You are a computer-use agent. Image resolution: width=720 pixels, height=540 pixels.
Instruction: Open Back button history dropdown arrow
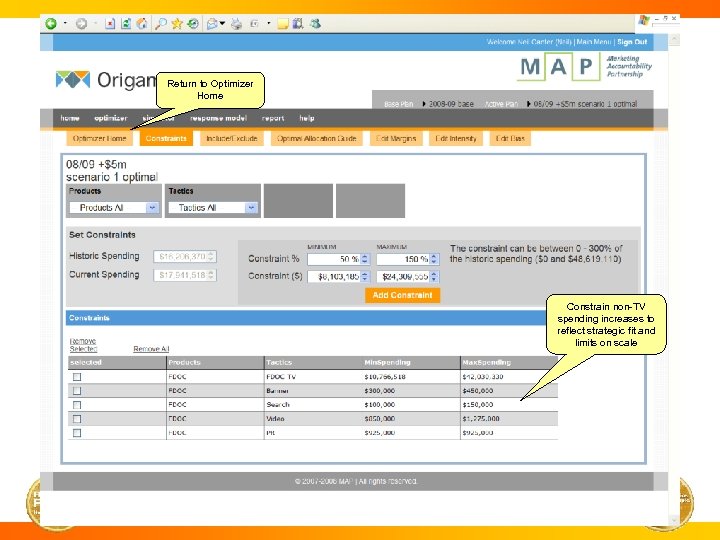(x=65, y=23)
